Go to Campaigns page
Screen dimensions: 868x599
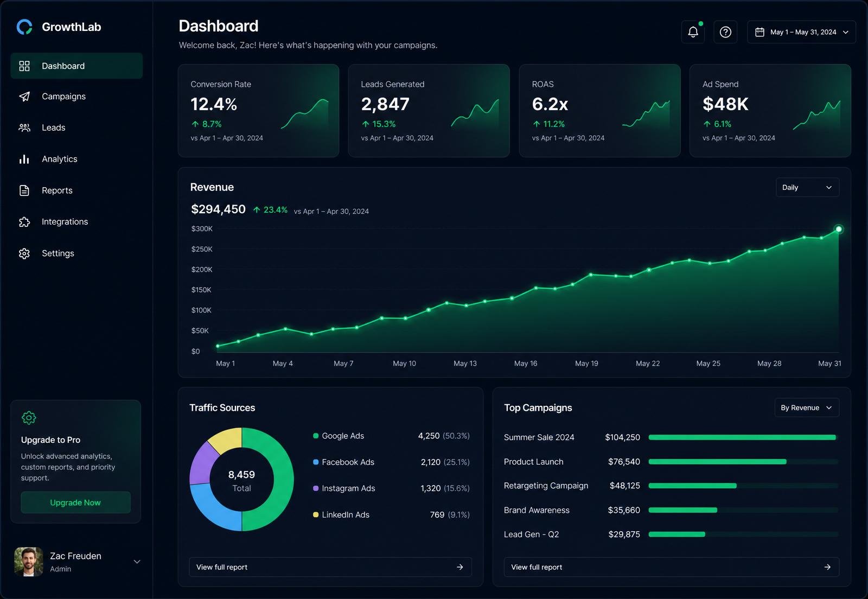[76, 97]
